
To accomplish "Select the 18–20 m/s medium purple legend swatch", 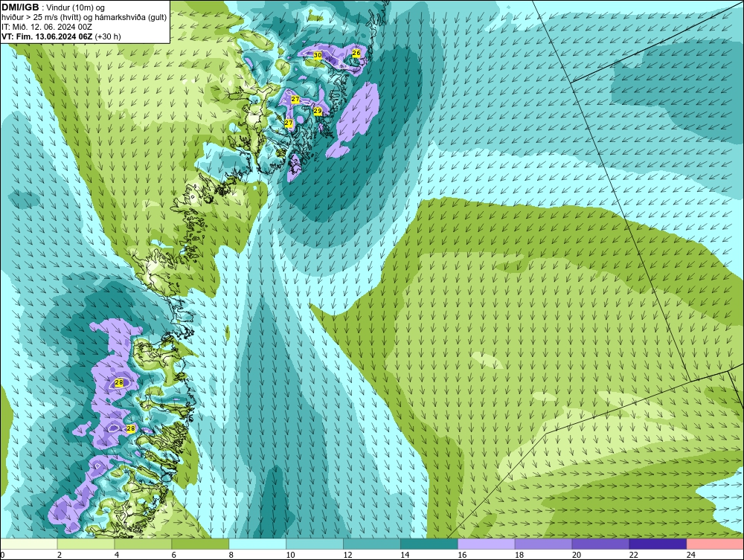I will point(543,544).
